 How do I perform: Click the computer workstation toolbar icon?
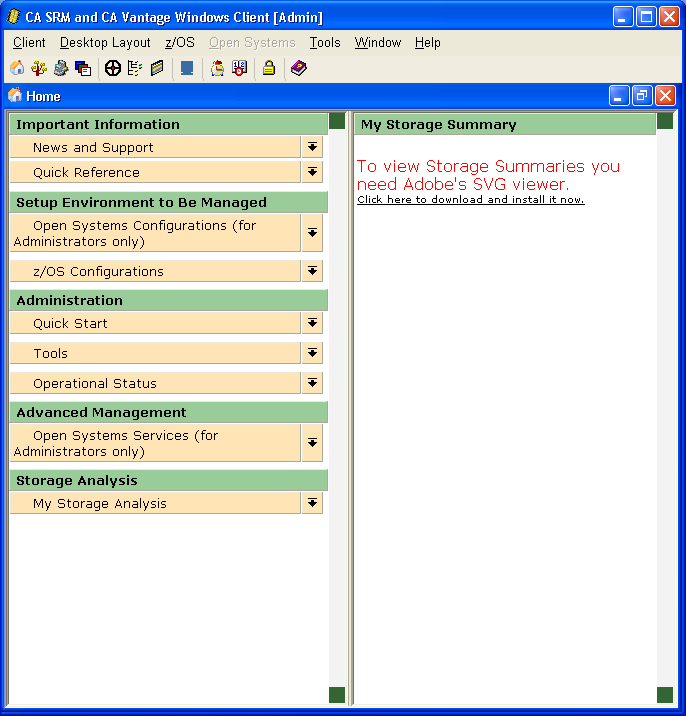point(61,68)
